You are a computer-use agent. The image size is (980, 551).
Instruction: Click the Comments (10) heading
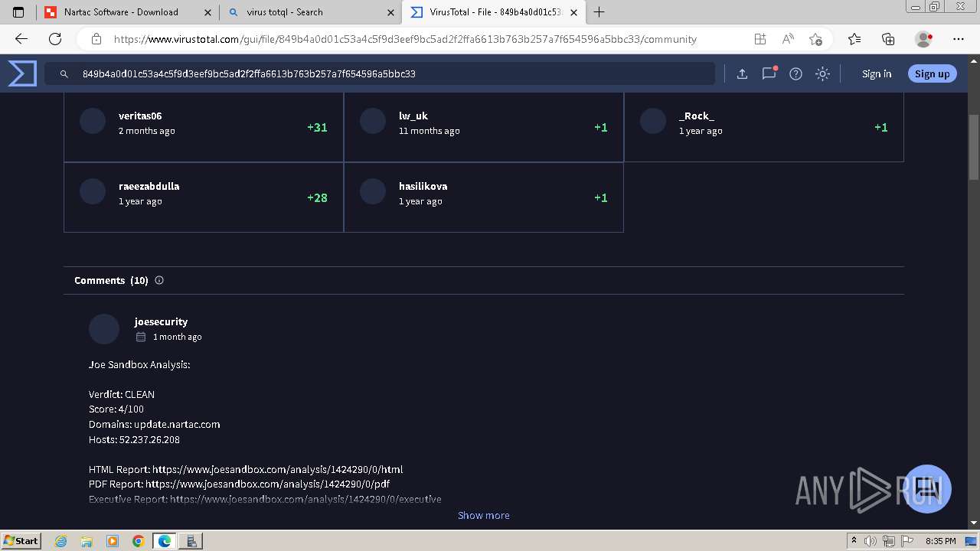[111, 280]
